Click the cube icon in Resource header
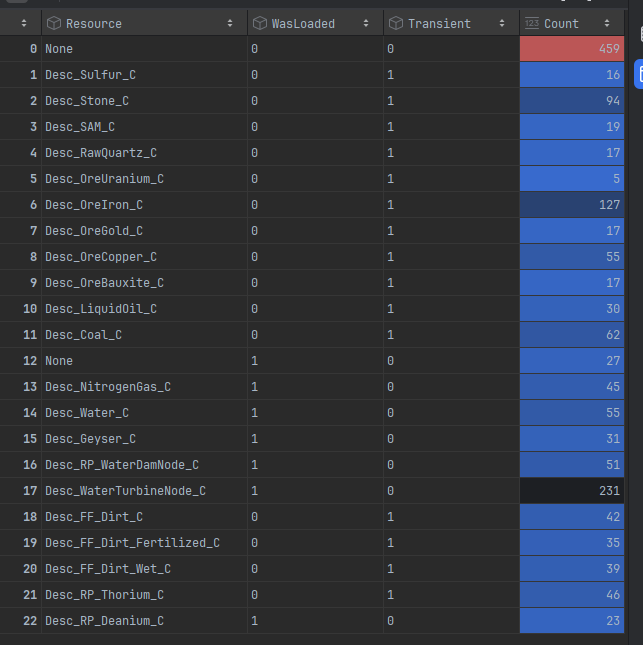 (54, 23)
